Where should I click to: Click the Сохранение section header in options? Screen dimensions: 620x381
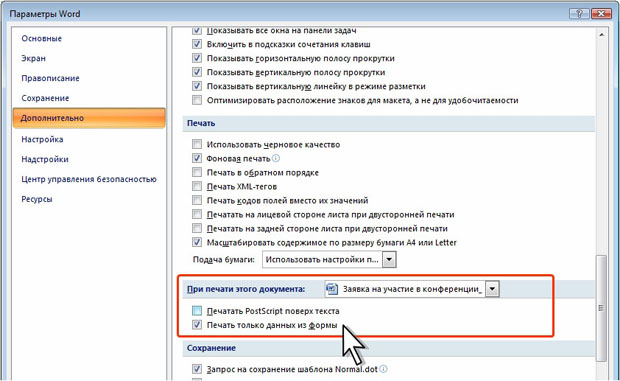click(x=388, y=348)
